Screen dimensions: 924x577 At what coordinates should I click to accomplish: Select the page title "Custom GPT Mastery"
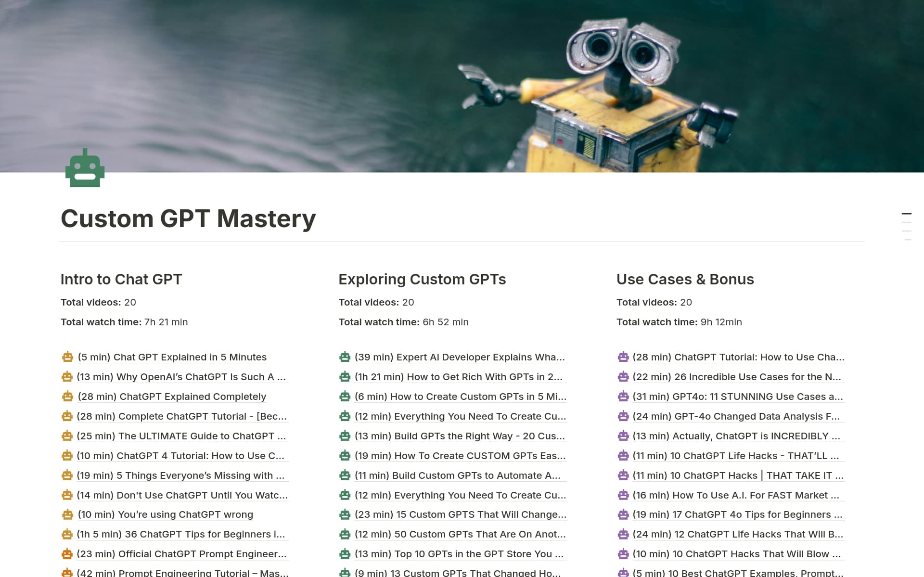coord(188,219)
